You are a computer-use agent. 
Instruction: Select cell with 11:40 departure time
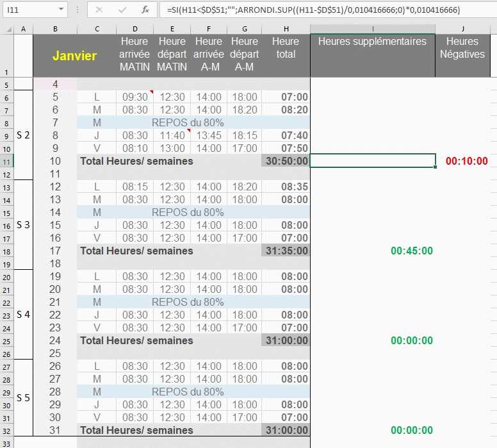172,135
